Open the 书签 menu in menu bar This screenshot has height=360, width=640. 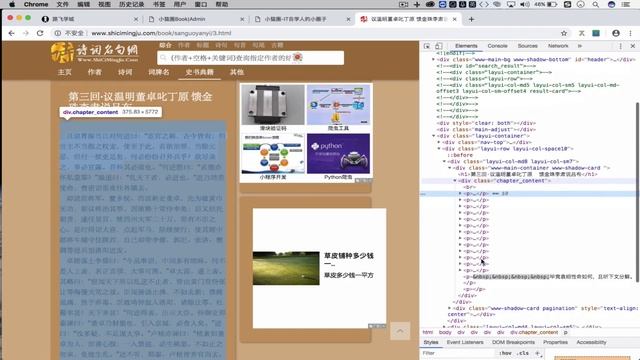coord(159,4)
